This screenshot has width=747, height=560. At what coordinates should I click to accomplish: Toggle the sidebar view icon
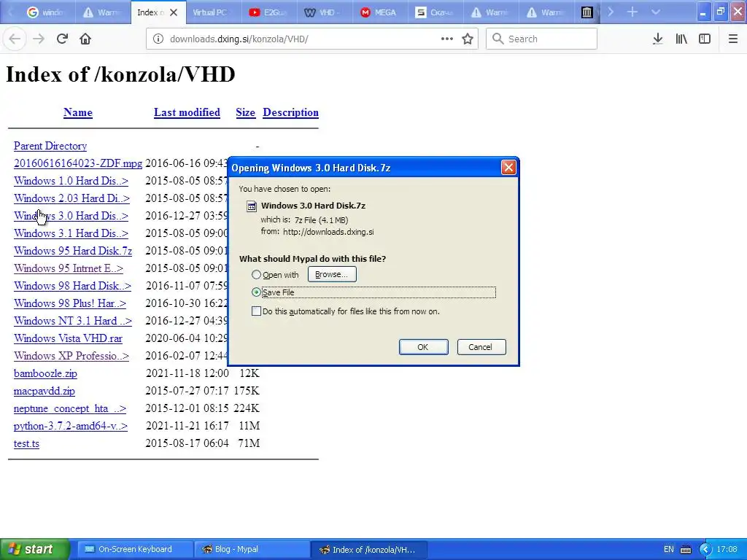click(x=705, y=39)
